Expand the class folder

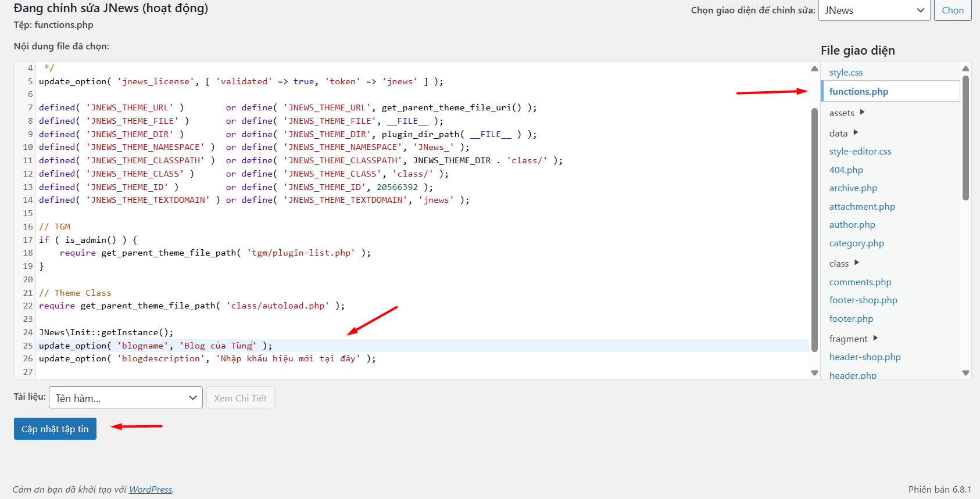[844, 263]
